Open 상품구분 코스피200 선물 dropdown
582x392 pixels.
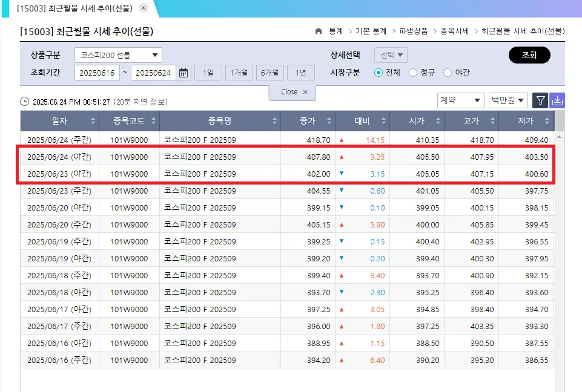119,55
